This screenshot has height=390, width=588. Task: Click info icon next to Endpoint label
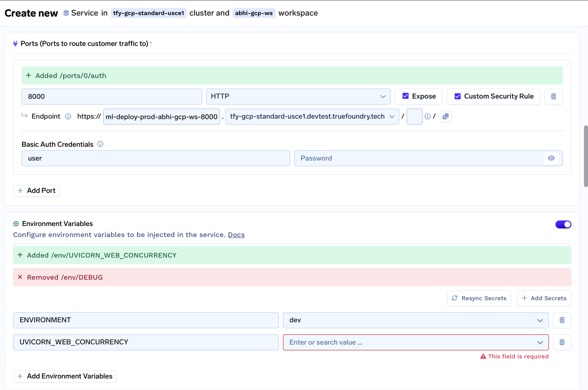(68, 116)
